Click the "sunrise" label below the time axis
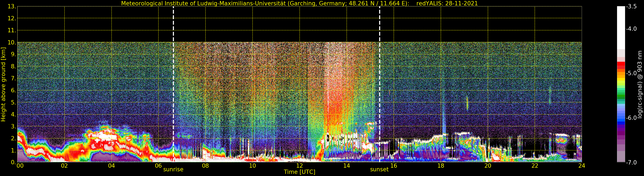Screen dimensions: 644x176 click(x=173, y=170)
